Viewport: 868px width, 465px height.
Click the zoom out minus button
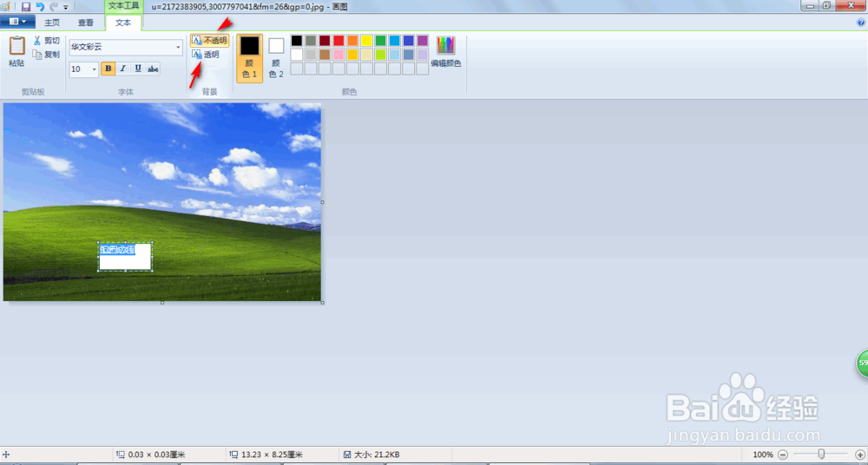tap(783, 455)
